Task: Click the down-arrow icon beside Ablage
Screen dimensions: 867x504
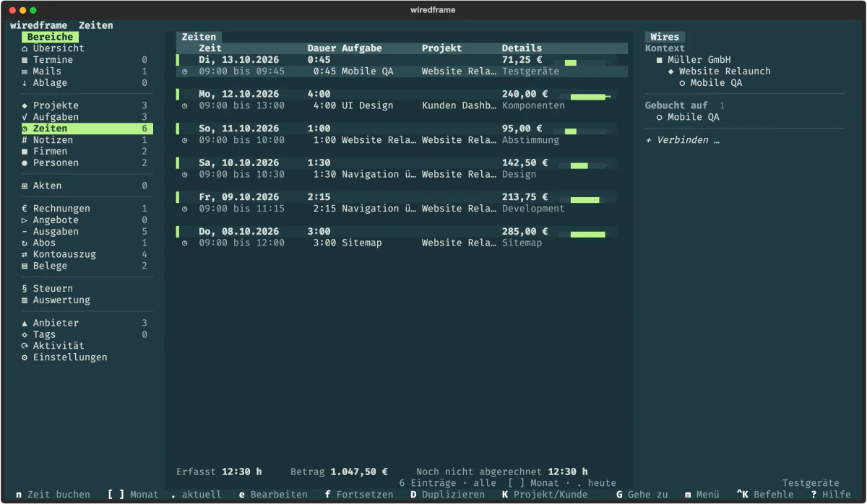Action: coord(25,83)
